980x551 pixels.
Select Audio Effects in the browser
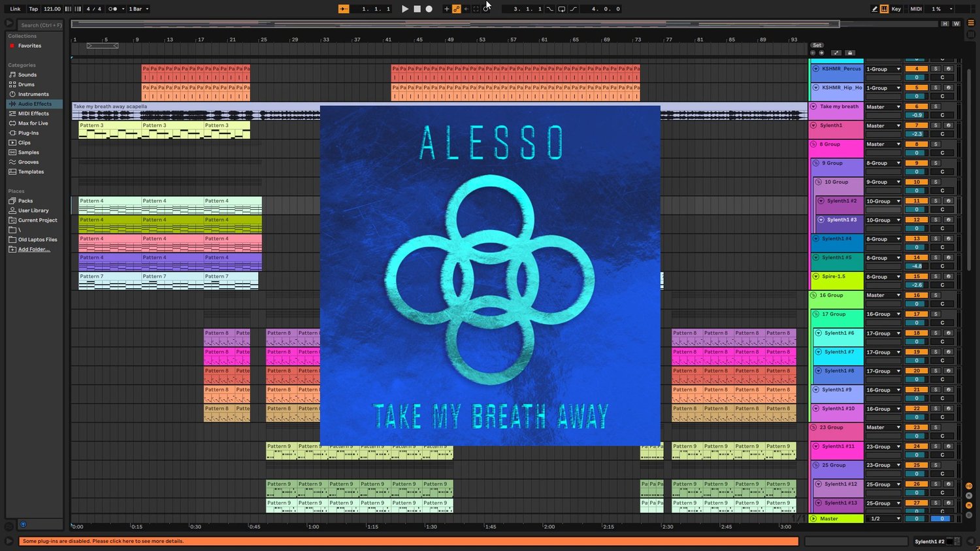click(35, 104)
